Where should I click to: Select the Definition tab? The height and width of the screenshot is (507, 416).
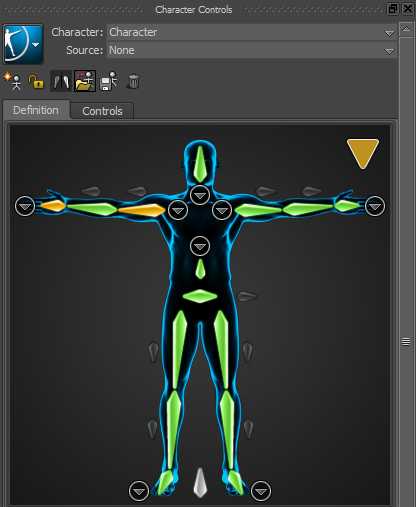tap(36, 110)
